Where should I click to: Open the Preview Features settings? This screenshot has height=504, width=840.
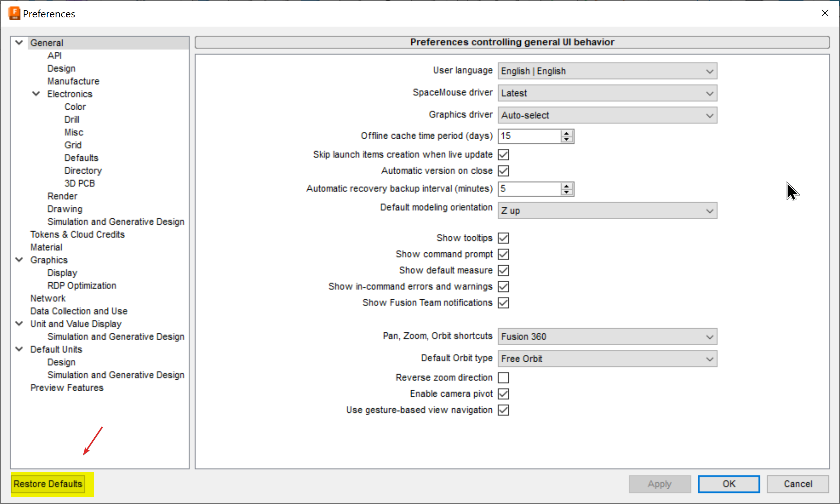tap(67, 387)
